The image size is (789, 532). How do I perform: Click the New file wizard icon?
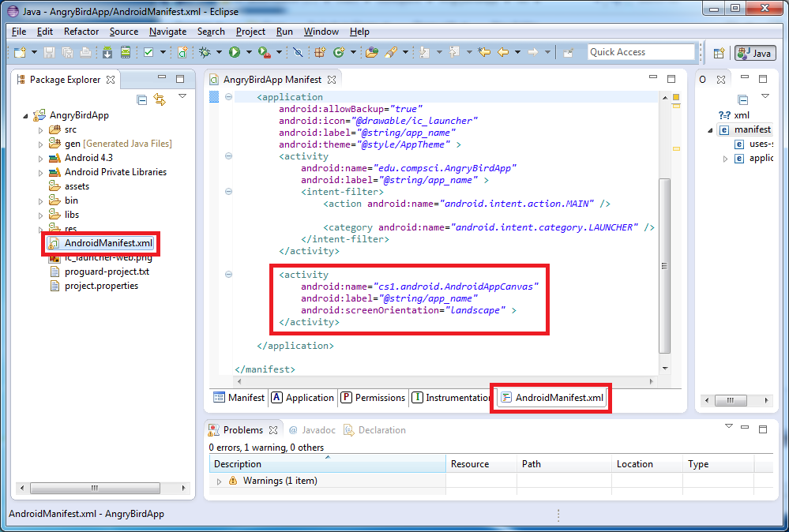tap(20, 52)
